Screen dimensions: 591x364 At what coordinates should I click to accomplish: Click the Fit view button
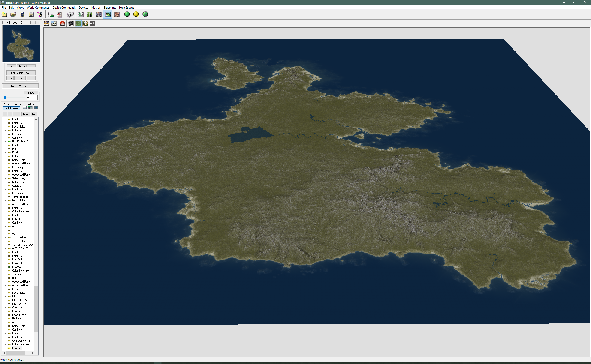[31, 78]
